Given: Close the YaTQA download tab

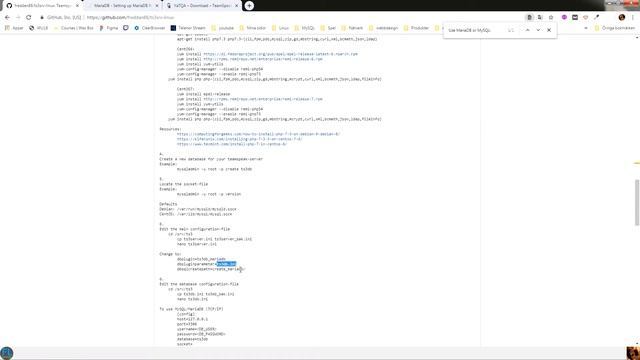Looking at the screenshot, I should click(236, 6).
